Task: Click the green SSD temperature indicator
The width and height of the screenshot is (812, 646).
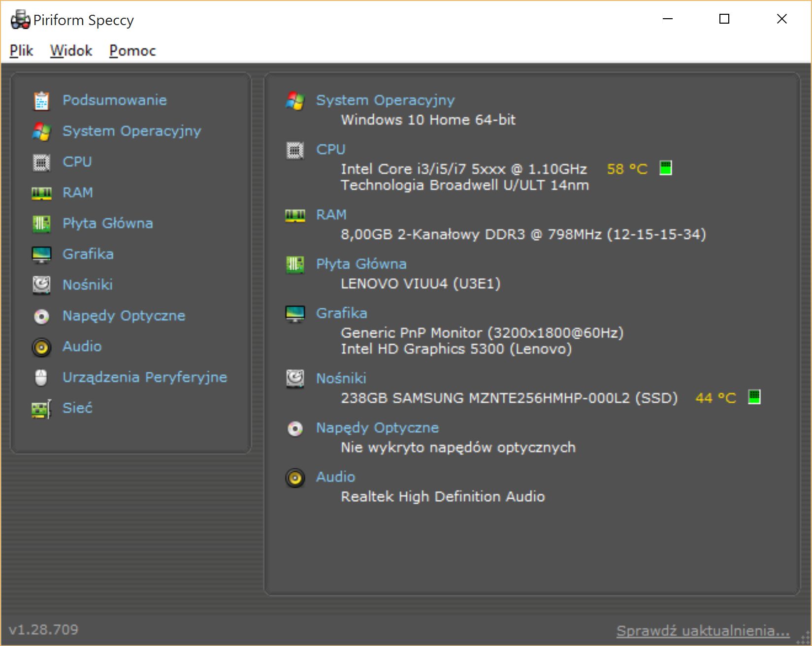Action: click(754, 397)
